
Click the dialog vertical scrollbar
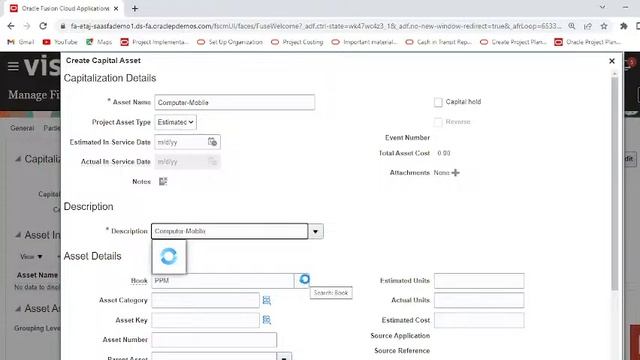[614, 184]
